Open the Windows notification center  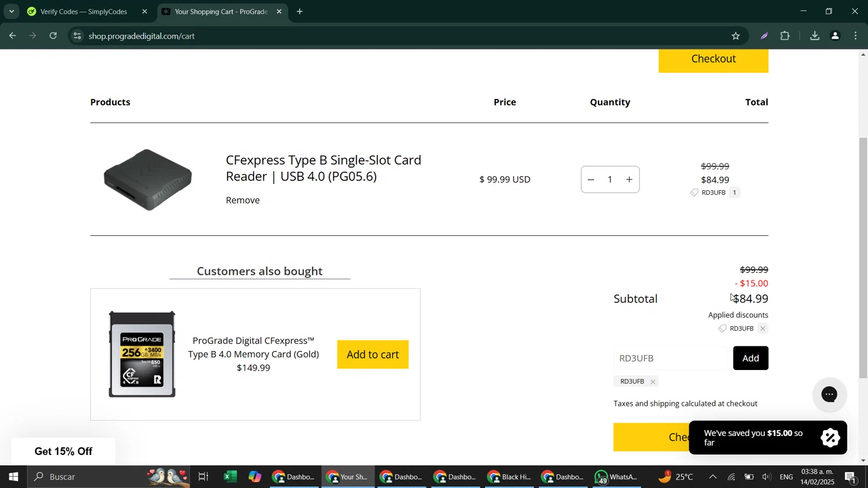tap(851, 477)
